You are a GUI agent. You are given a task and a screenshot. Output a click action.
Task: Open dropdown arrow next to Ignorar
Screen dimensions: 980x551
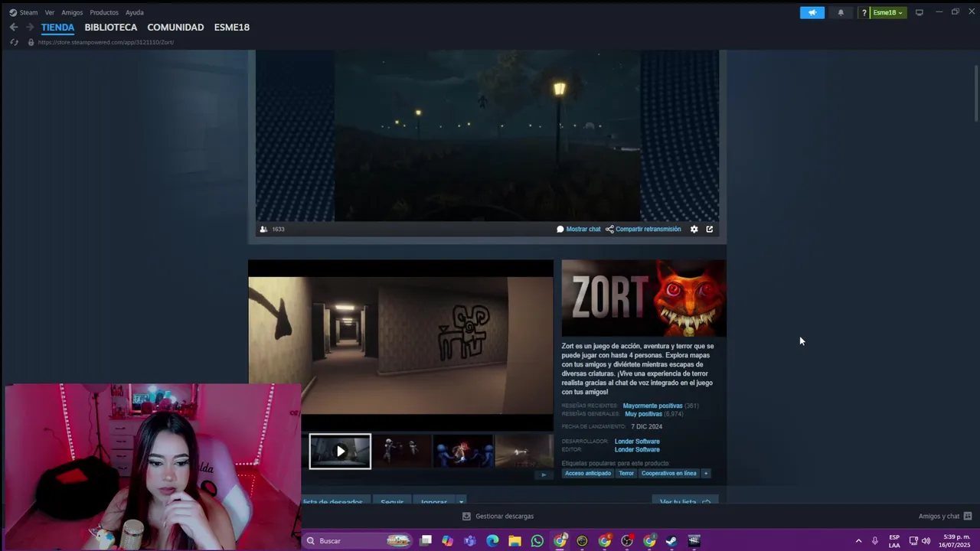461,502
